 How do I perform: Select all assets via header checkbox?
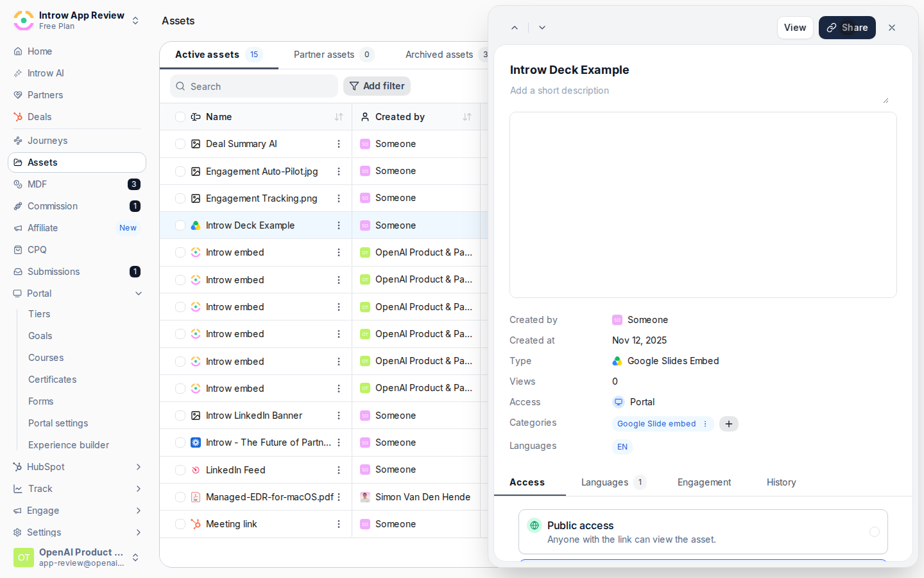(x=180, y=117)
